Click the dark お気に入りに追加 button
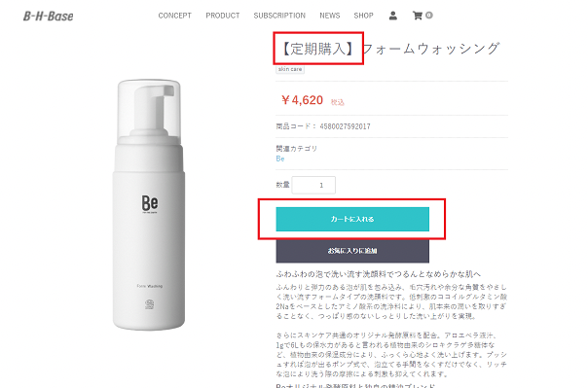Image resolution: width=588 pixels, height=388 pixels. 352,251
